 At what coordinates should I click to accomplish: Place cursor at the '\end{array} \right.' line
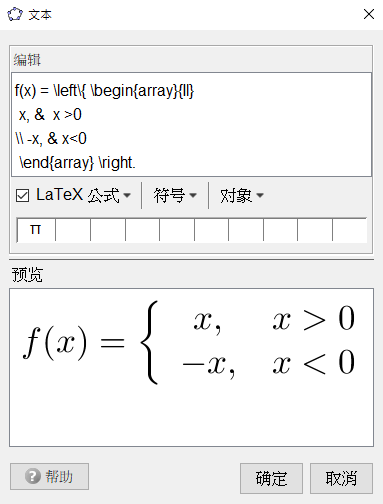tap(77, 163)
